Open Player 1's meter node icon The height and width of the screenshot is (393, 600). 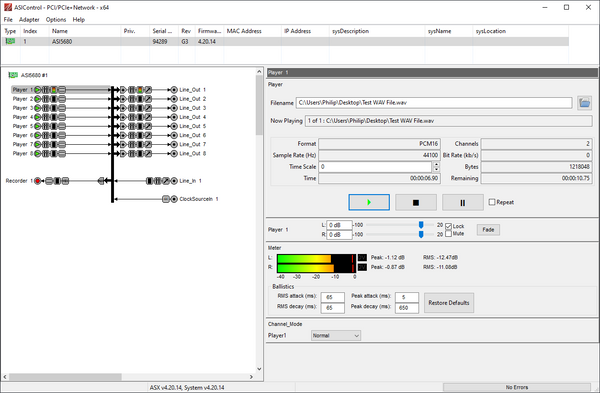54,90
